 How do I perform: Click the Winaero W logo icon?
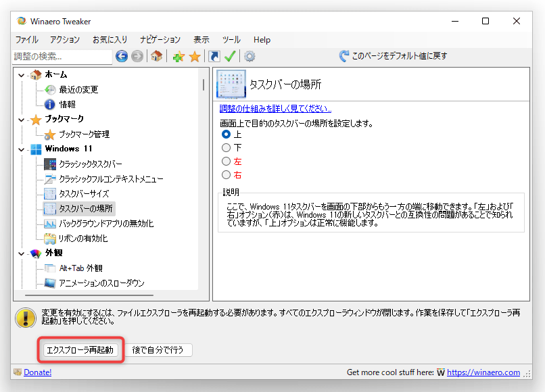(x=441, y=372)
